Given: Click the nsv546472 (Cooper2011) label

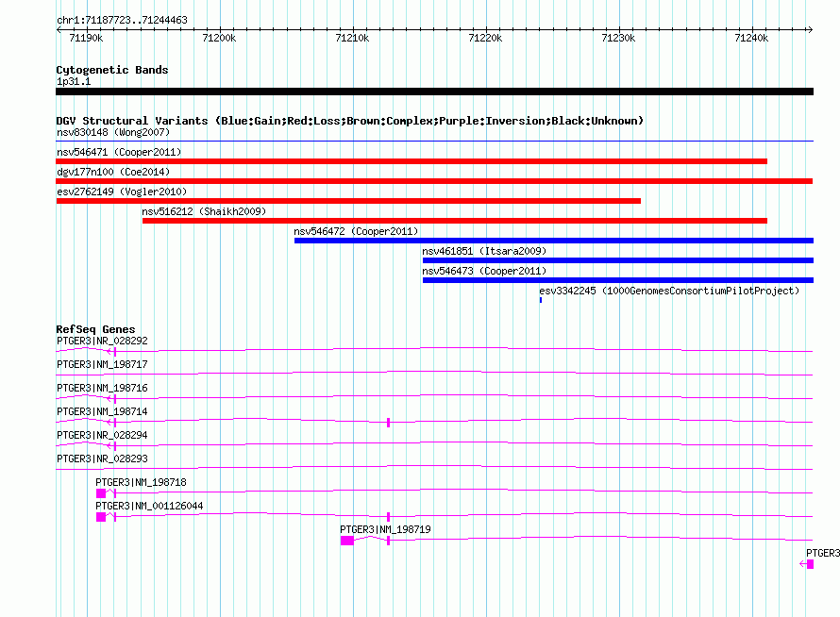Looking at the screenshot, I should tap(356, 231).
